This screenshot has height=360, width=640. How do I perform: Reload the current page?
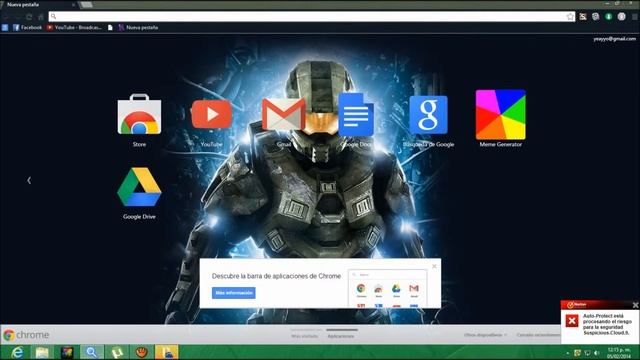point(29,17)
